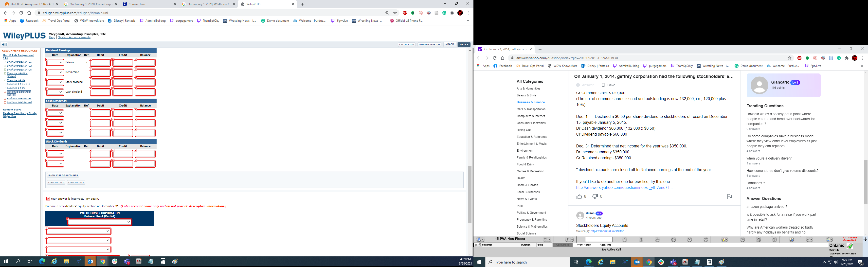Flag the Yahoo answer with the flag icon
Screen dimensions: 868x267
tap(729, 197)
